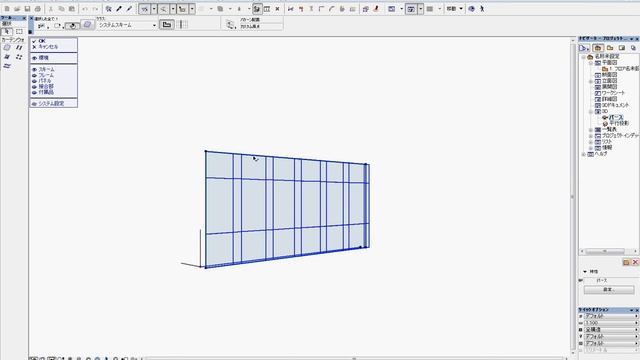640x360 pixels.
Task: Select ワークシート in the Navigator tree
Action: 613,93
